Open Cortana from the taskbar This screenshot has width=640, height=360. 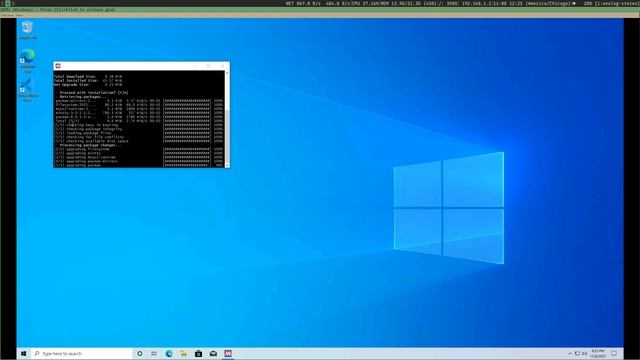coord(140,353)
